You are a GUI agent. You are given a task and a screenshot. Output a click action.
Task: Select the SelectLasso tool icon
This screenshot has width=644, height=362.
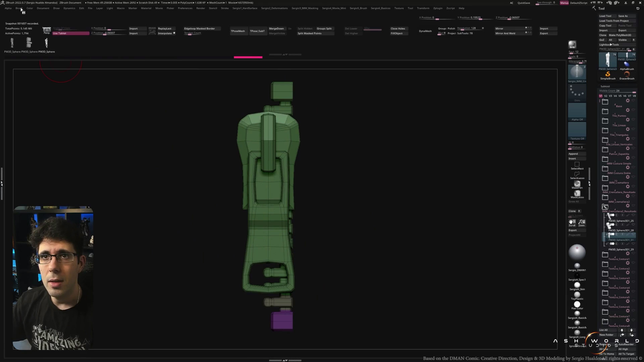point(577,174)
